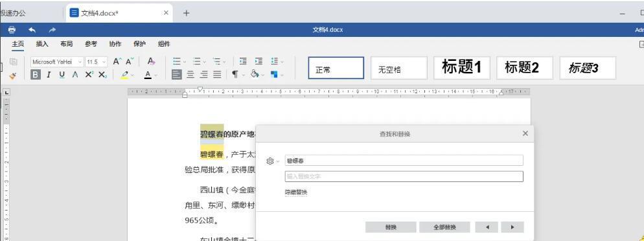Open the 协作 tab

click(115, 44)
